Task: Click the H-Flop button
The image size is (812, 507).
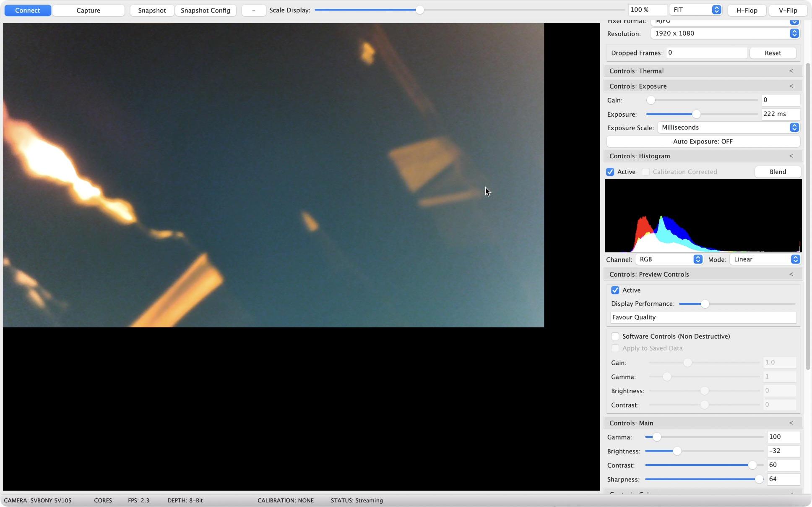Action: coord(747,10)
